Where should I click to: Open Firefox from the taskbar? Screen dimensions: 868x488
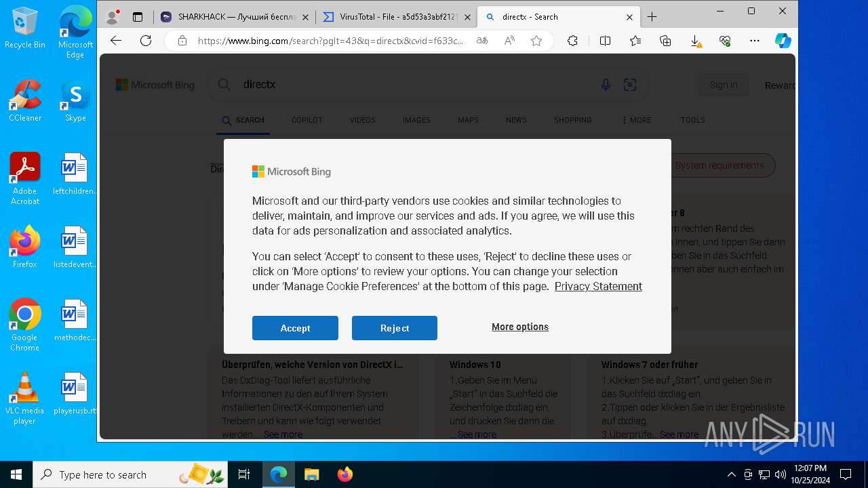click(x=345, y=474)
